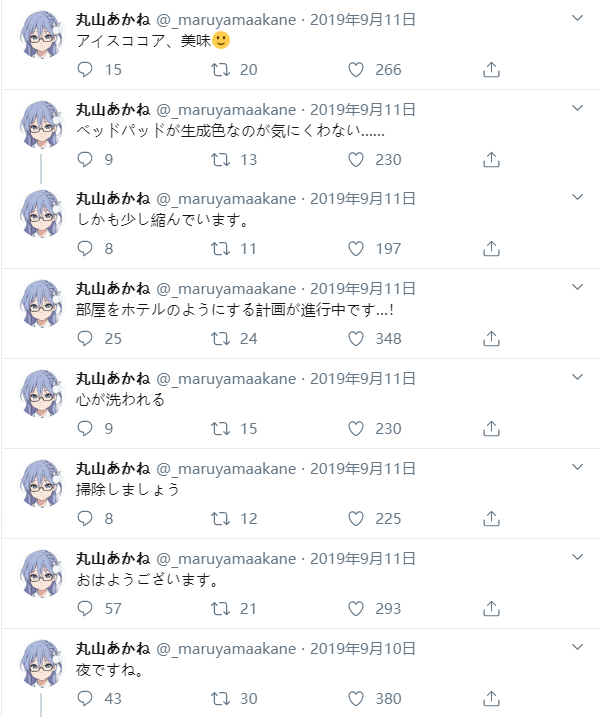Reply to the アイスココア tweet
This screenshot has width=600, height=717.
coord(85,70)
